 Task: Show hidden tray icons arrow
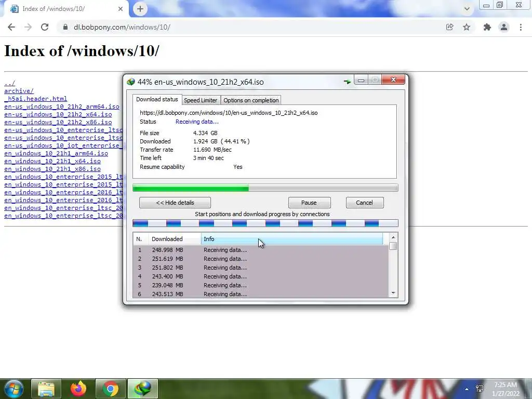pos(467,389)
